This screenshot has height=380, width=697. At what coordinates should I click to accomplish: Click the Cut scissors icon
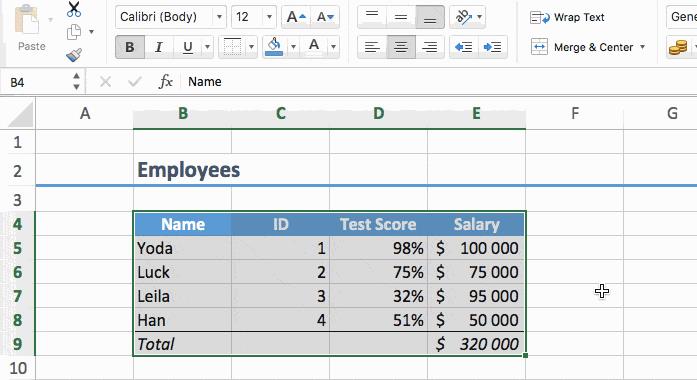click(74, 9)
